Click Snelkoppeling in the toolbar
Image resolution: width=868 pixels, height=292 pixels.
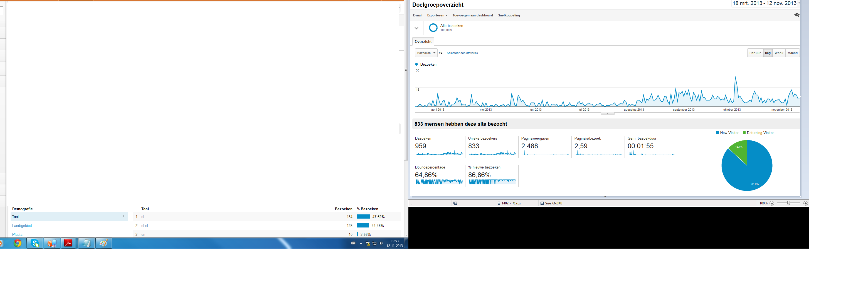point(509,16)
